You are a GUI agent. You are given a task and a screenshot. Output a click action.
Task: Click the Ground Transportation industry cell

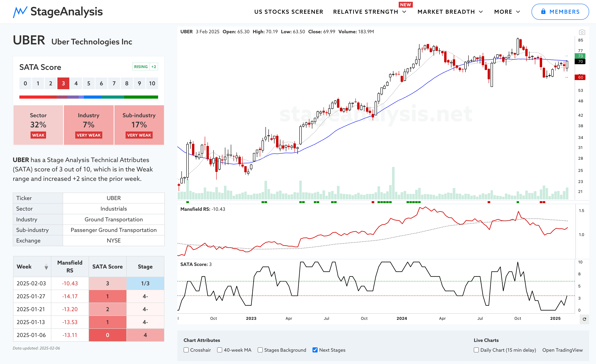click(x=114, y=219)
